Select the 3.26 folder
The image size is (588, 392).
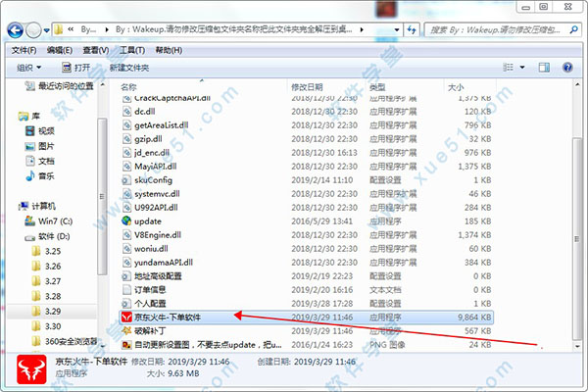(x=46, y=267)
